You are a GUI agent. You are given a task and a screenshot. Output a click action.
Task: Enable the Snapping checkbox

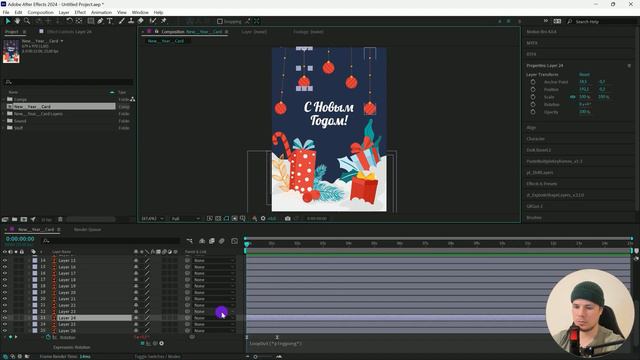(220, 21)
